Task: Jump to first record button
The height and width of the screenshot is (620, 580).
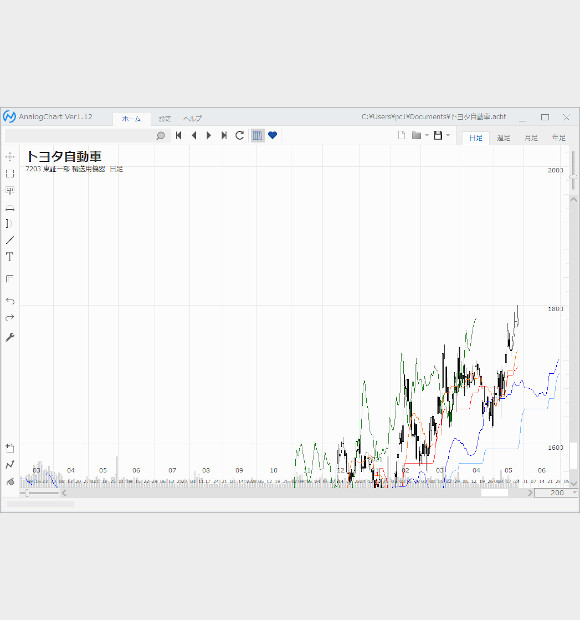Action: click(x=179, y=136)
